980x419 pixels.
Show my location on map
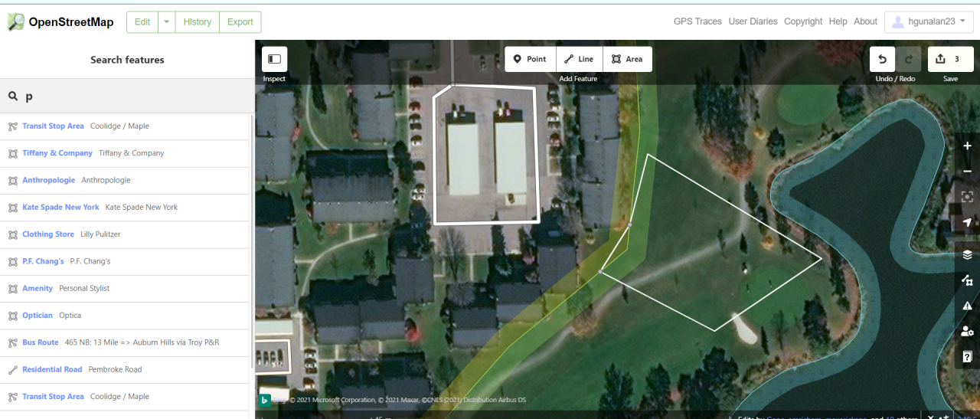click(x=968, y=223)
